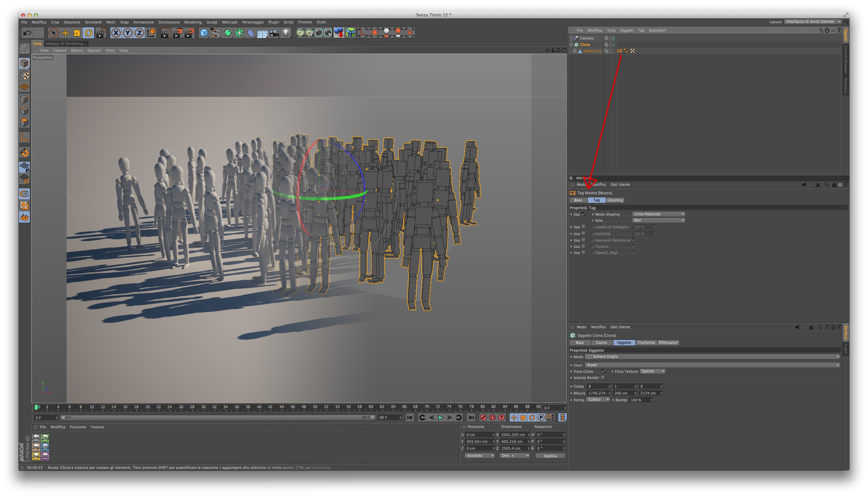
Task: Open the Modo Shading Linea Nascosta dropdown
Action: point(659,214)
